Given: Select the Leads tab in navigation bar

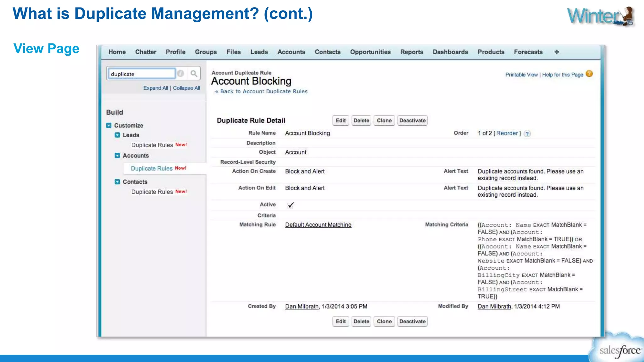Looking at the screenshot, I should (x=259, y=52).
